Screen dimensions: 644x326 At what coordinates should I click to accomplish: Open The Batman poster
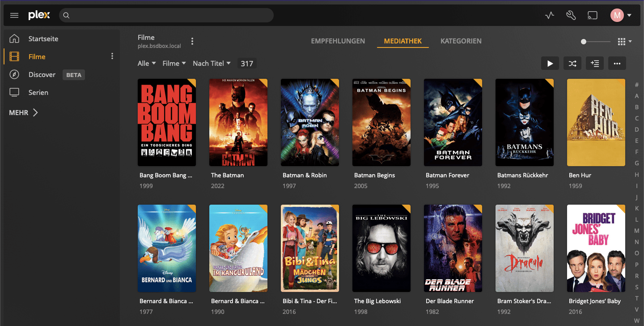[x=238, y=122]
